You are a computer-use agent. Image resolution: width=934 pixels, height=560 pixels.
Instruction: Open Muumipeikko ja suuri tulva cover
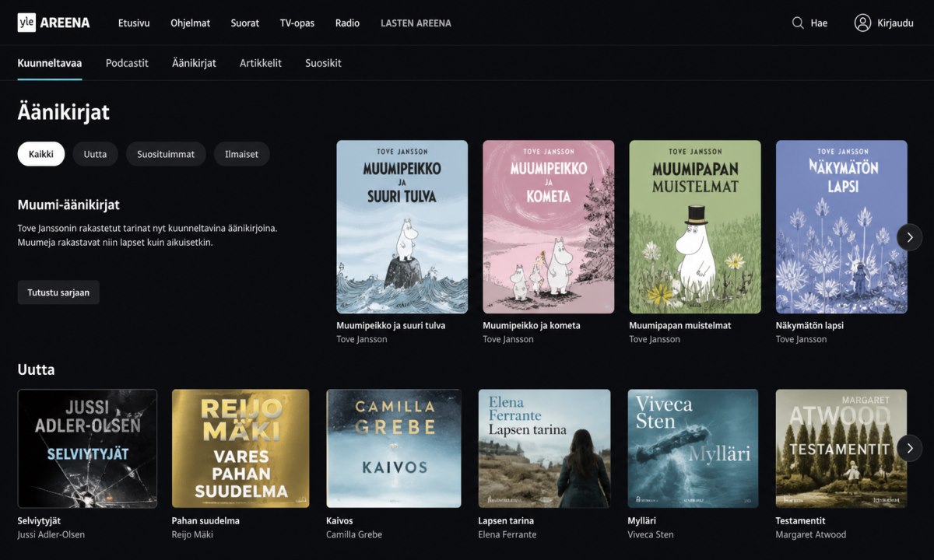click(x=402, y=226)
